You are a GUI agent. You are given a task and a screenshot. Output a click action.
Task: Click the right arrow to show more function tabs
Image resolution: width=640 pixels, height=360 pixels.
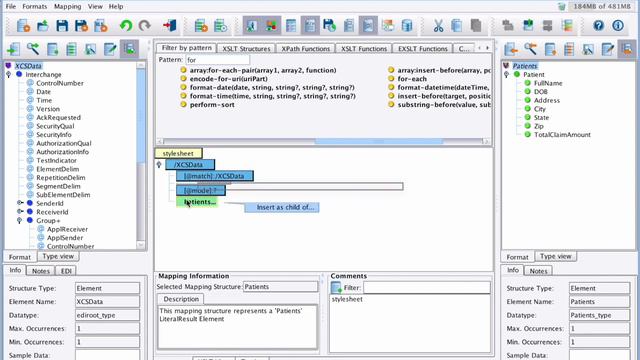pos(487,48)
